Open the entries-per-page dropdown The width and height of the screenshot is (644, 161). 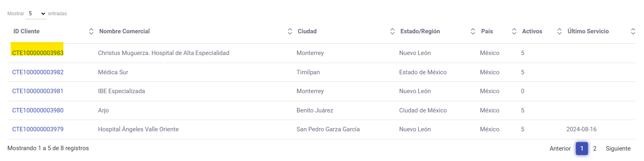[x=36, y=14]
